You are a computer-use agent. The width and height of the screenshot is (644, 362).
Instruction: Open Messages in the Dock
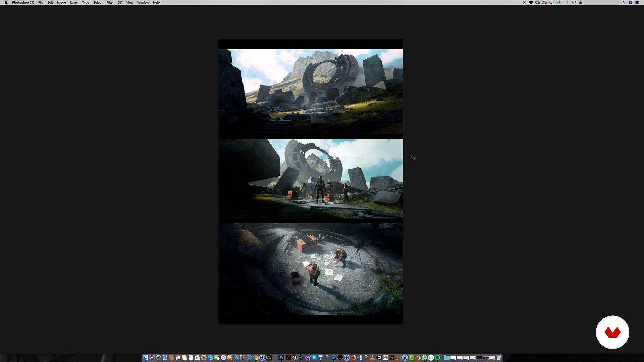(210, 358)
